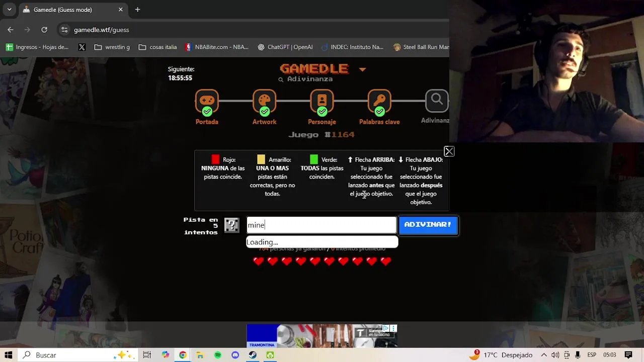This screenshot has width=644, height=362.
Task: Close the color legend panel
Action: pyautogui.click(x=449, y=151)
